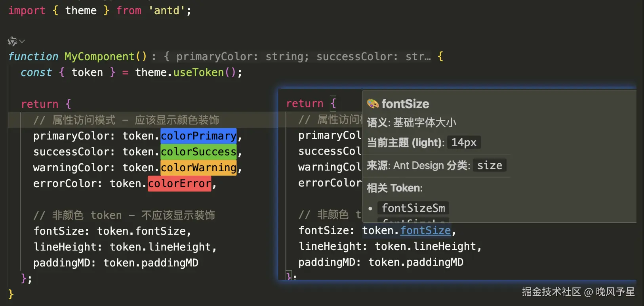This screenshot has height=306, width=644.
Task: Click the theme identifier in import statement
Action: [81, 11]
